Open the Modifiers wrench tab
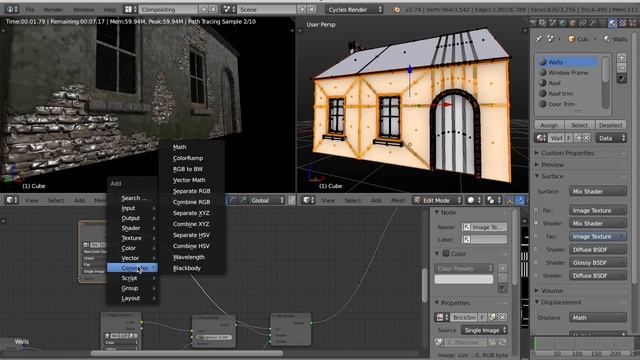 tap(593, 23)
